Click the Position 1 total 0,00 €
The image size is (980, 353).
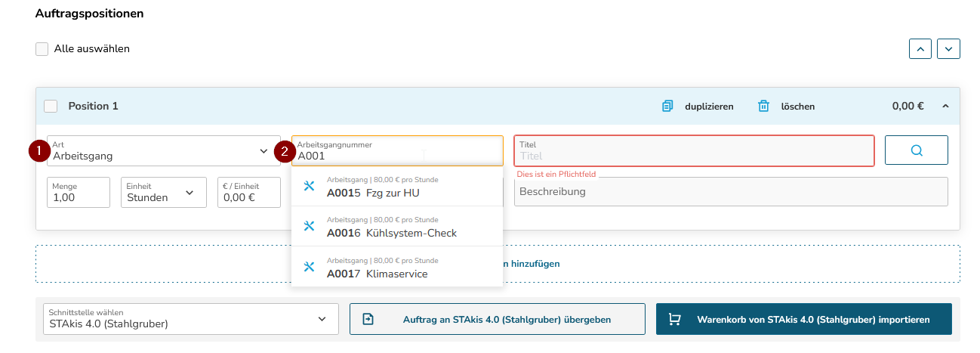908,107
